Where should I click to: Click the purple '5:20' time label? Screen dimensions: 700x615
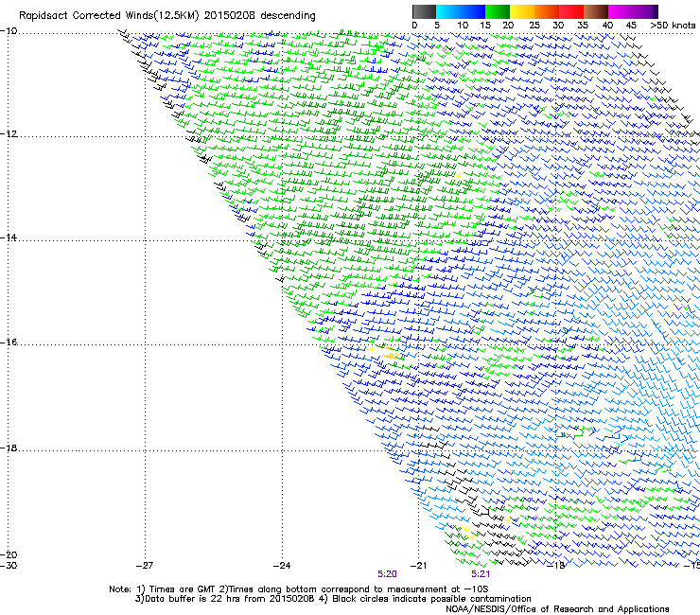pos(387,574)
